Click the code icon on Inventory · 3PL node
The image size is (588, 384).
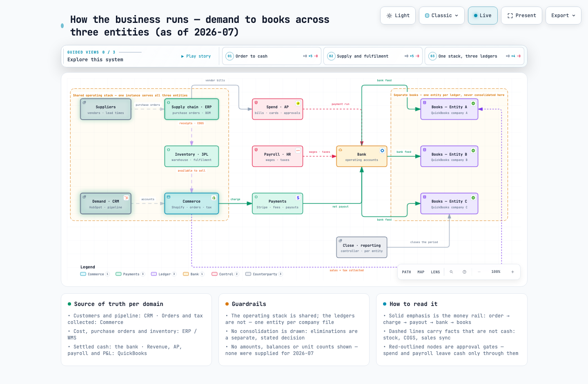(x=168, y=150)
